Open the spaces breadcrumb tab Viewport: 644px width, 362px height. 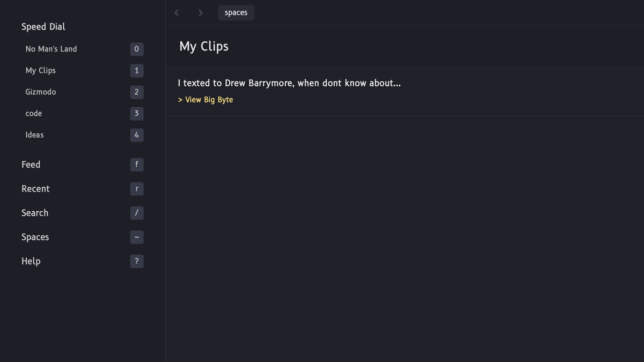[236, 12]
